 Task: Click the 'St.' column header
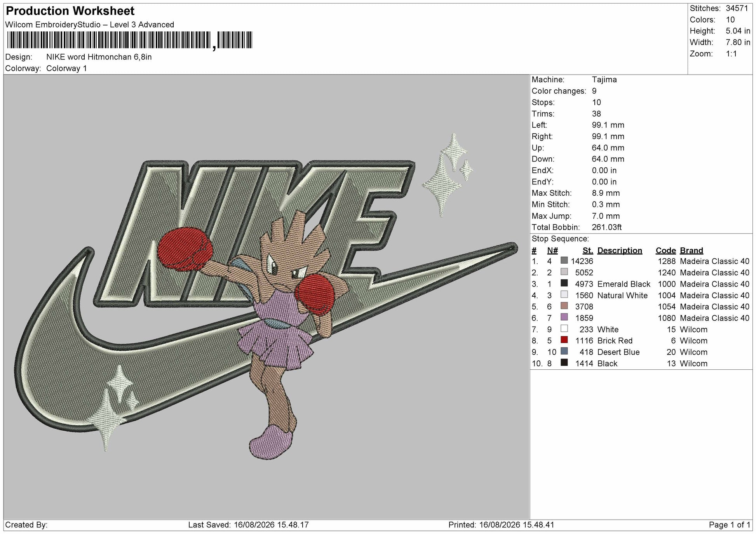click(588, 250)
